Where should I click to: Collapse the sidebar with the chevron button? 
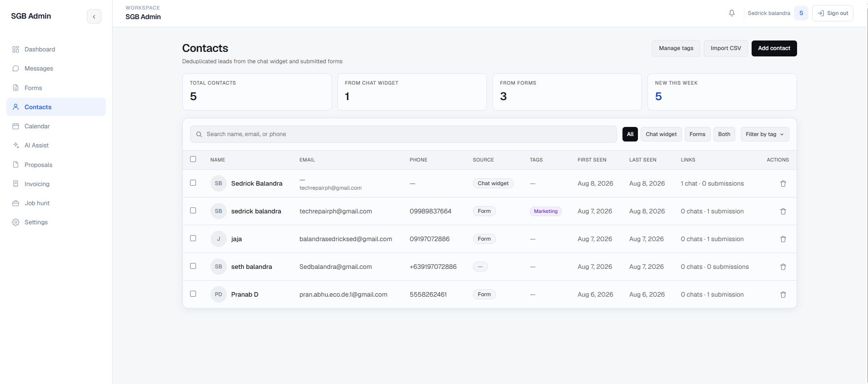(94, 16)
